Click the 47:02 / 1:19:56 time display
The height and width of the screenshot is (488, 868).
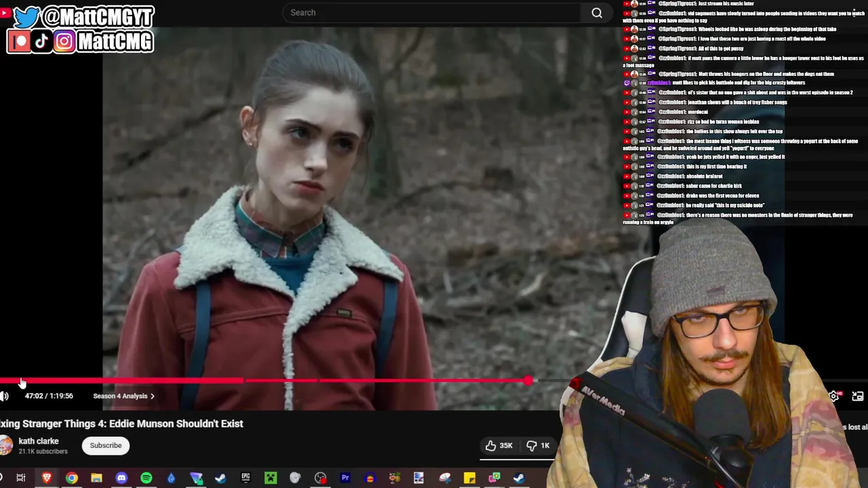[x=49, y=396]
